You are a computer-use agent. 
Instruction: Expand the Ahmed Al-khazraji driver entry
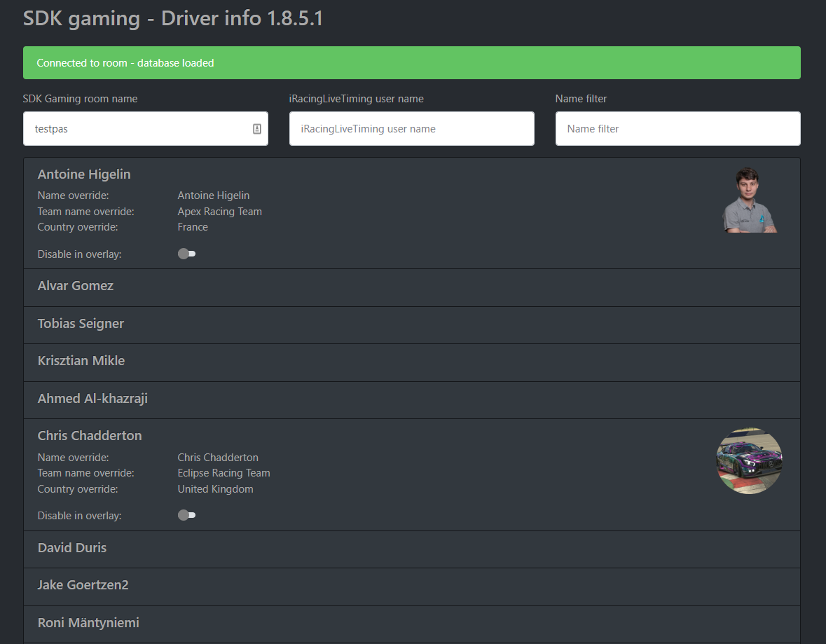pyautogui.click(x=411, y=400)
